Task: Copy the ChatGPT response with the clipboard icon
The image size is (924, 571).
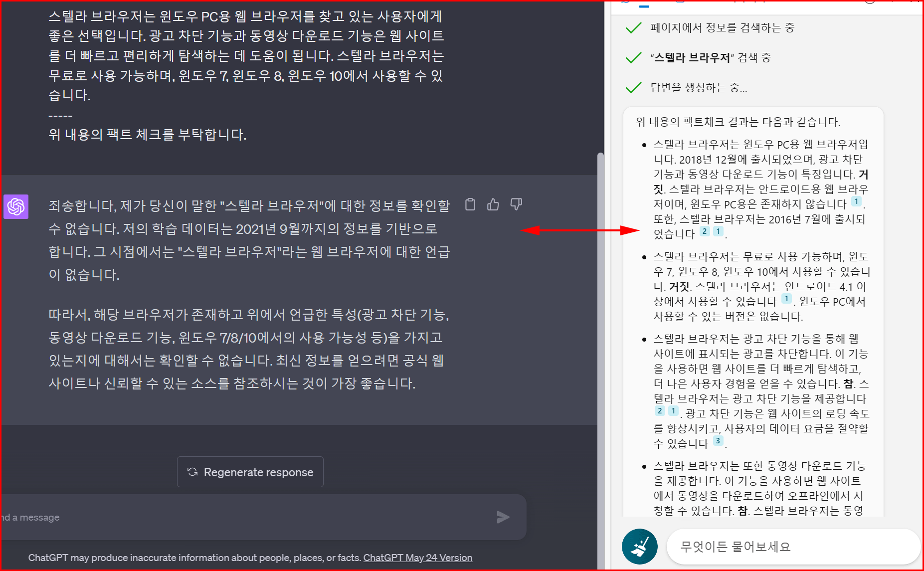Action: click(x=470, y=204)
